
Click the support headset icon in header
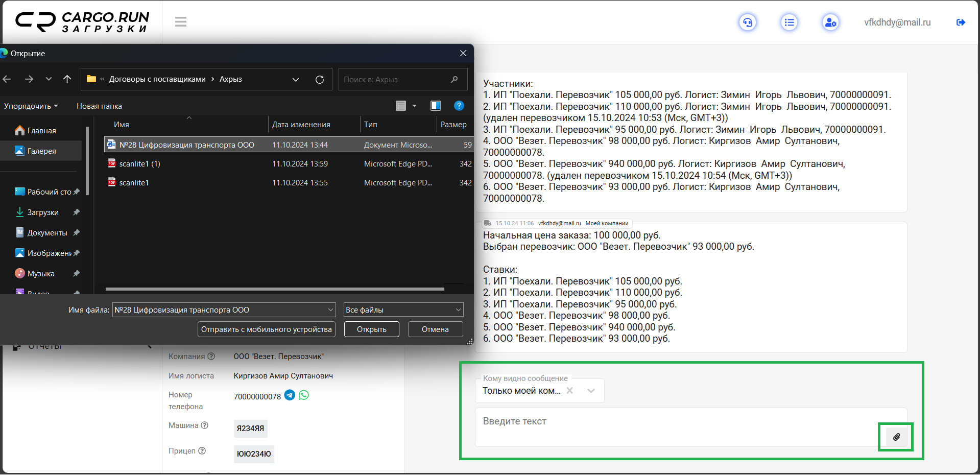pyautogui.click(x=748, y=22)
